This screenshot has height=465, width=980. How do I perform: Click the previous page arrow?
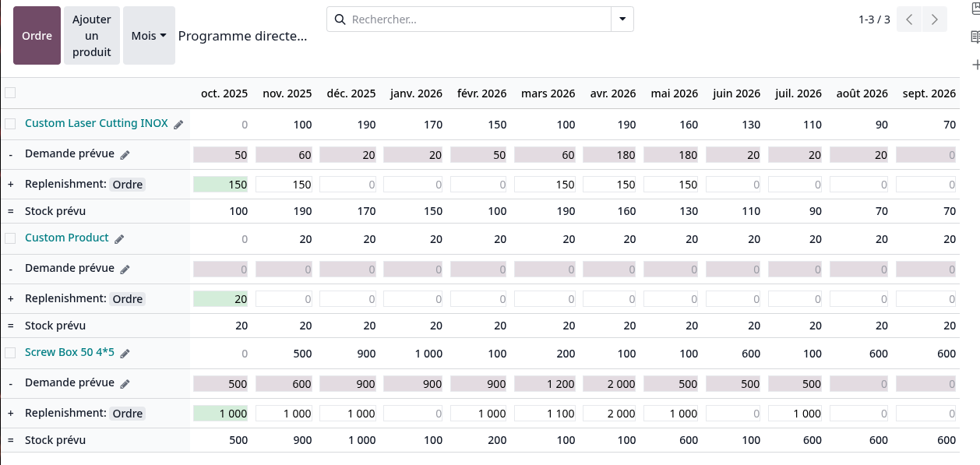coord(908,19)
